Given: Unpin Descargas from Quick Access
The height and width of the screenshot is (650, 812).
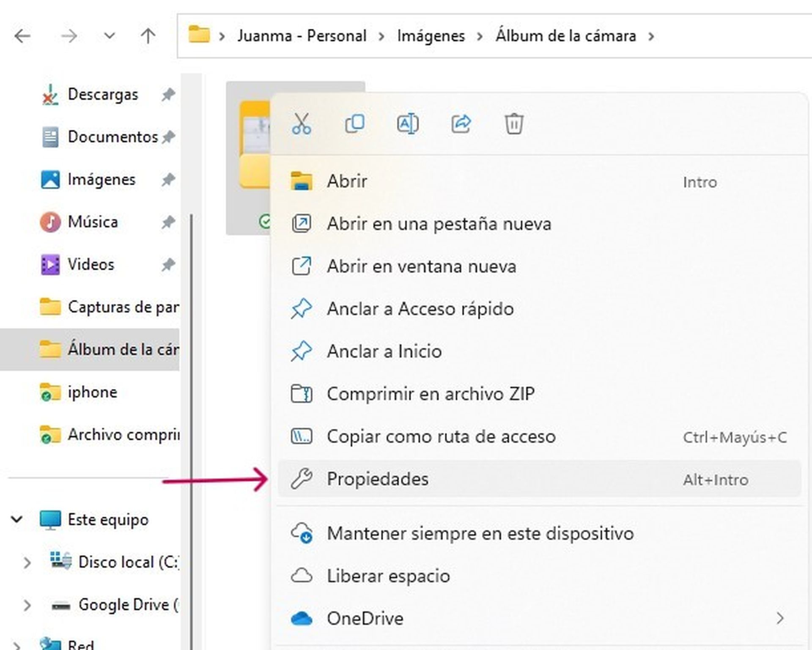Looking at the screenshot, I should click(x=169, y=94).
